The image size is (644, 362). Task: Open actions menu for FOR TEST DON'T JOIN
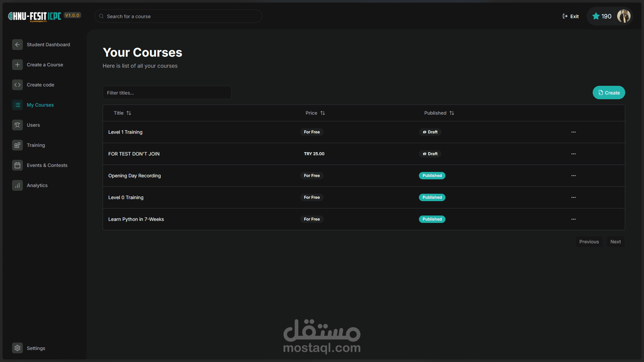[x=574, y=154]
